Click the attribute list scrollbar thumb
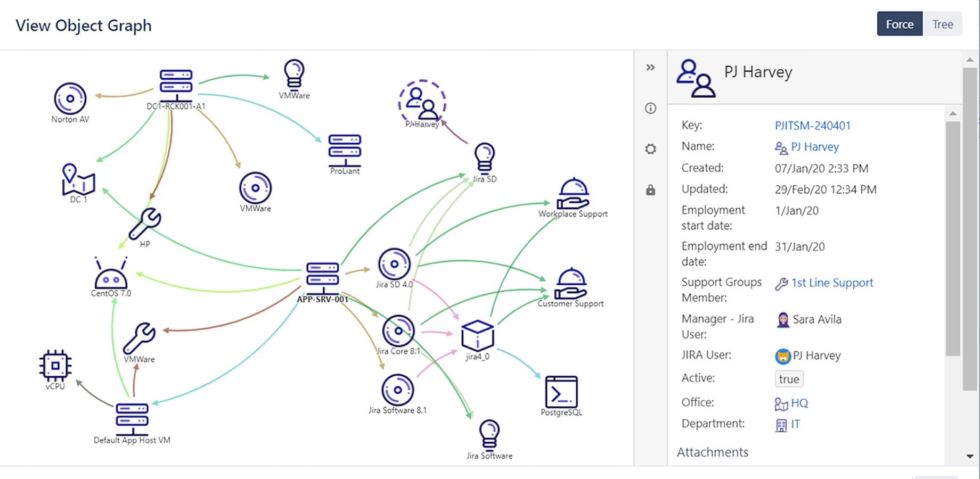 [953, 238]
